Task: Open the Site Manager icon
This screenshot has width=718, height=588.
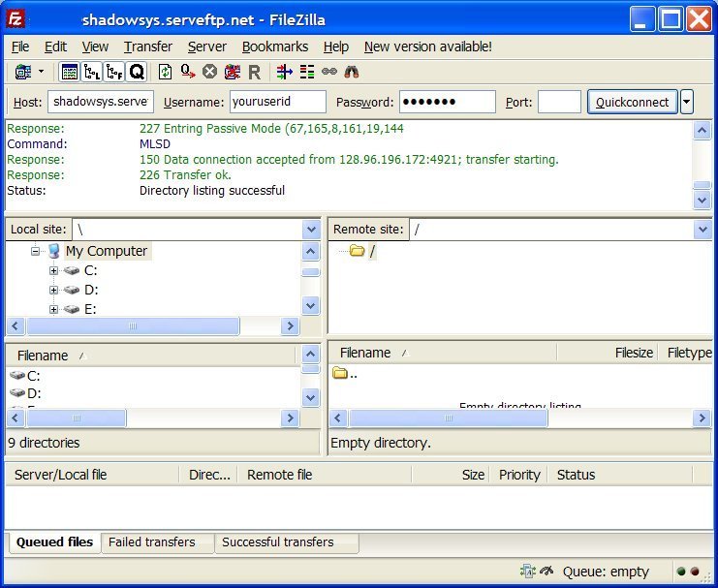Action: (x=23, y=72)
